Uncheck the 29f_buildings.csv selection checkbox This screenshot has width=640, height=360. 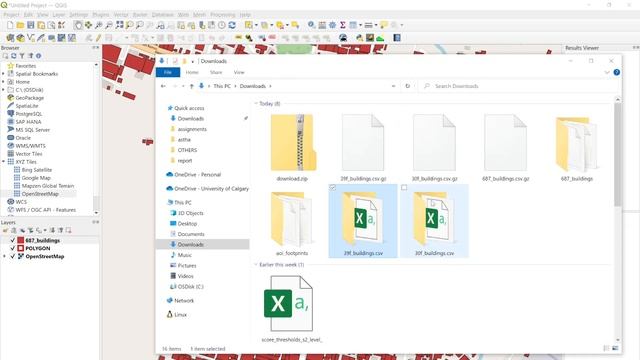(333, 188)
